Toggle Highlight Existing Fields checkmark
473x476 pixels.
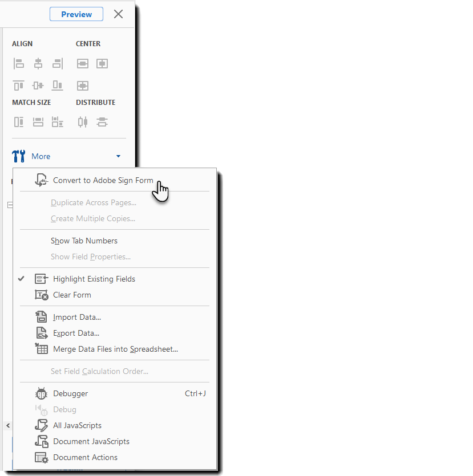pos(21,279)
